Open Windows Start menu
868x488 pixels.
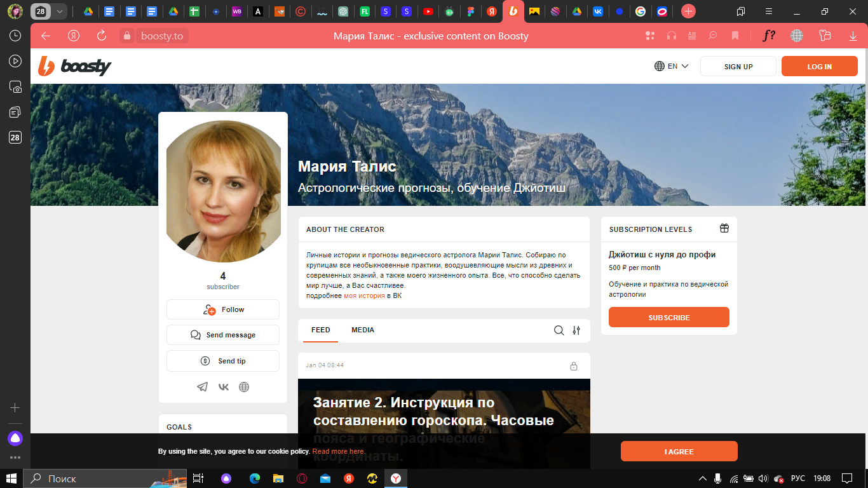click(x=11, y=478)
